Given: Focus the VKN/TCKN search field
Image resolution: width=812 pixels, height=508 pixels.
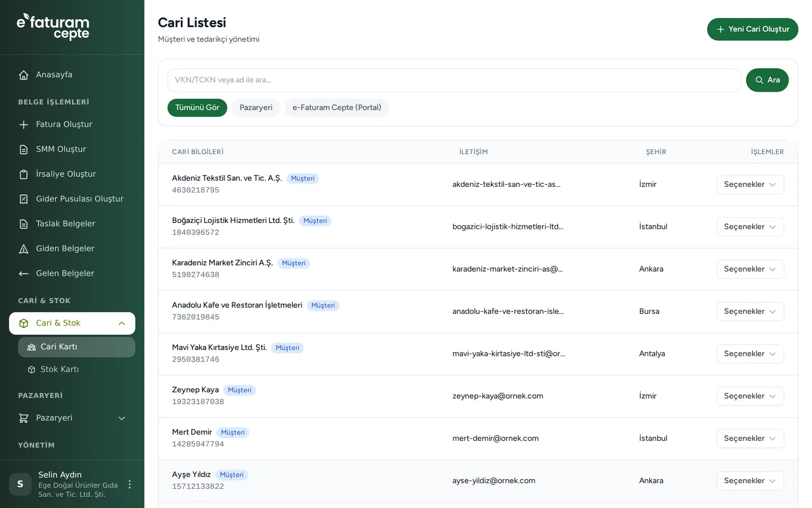Looking at the screenshot, I should [x=454, y=80].
